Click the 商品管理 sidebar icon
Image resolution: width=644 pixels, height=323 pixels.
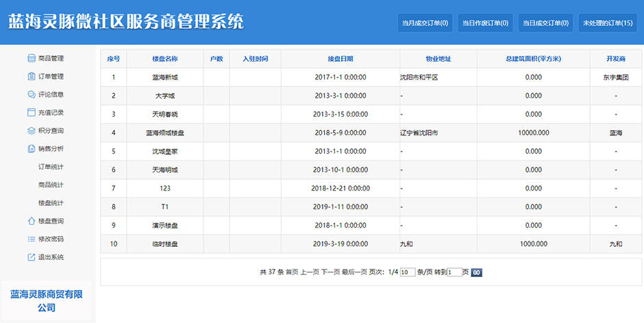(x=32, y=58)
